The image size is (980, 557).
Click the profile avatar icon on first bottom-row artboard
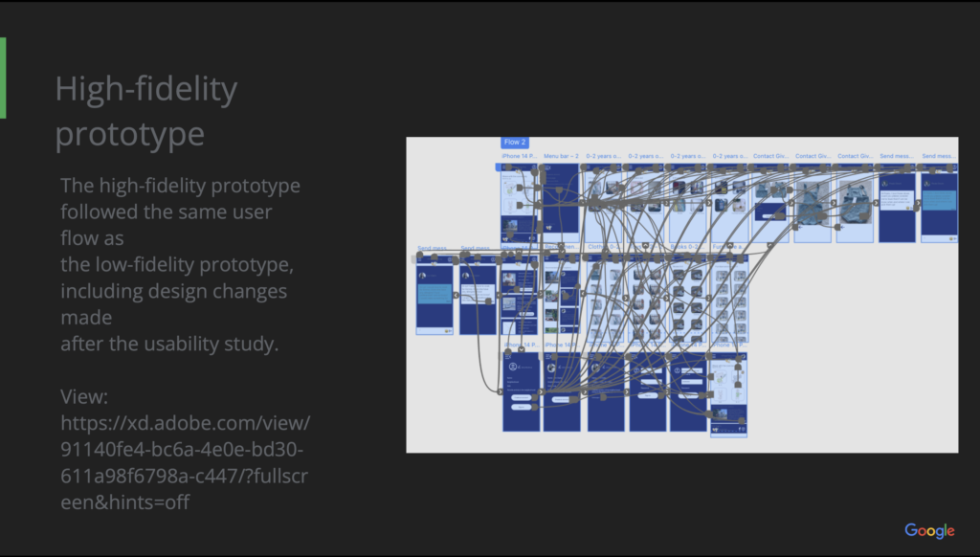point(513,367)
